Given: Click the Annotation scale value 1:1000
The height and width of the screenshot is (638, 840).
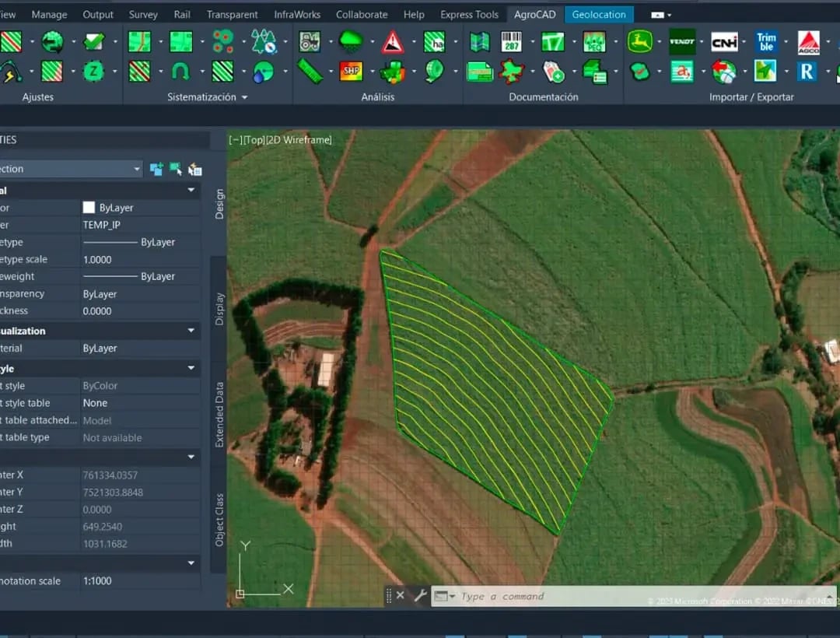Looking at the screenshot, I should coord(140,580).
